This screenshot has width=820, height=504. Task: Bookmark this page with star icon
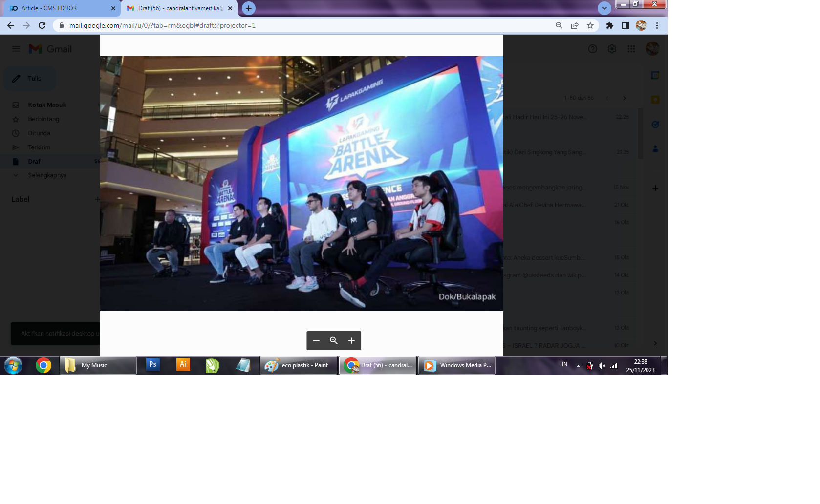pyautogui.click(x=590, y=25)
